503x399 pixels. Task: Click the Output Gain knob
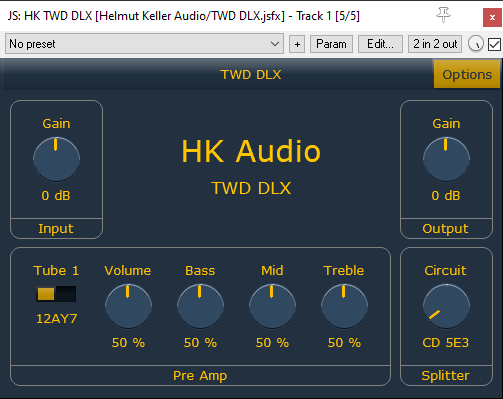point(446,159)
